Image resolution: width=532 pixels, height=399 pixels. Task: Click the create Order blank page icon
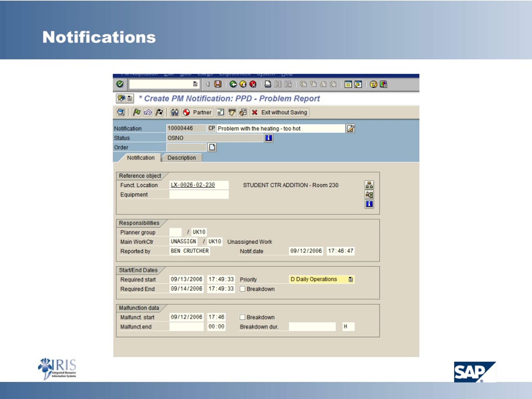tap(212, 147)
